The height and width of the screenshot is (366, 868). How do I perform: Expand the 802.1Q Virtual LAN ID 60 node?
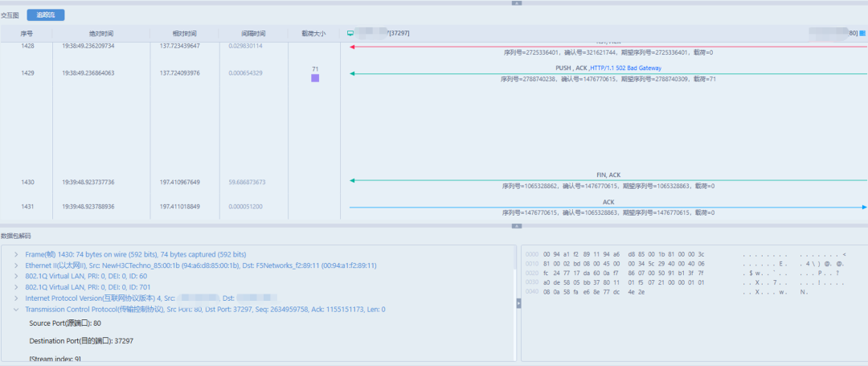[17, 276]
